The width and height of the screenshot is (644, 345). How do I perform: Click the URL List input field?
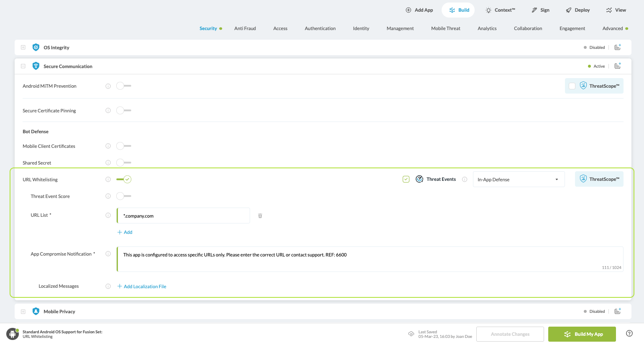pyautogui.click(x=184, y=216)
